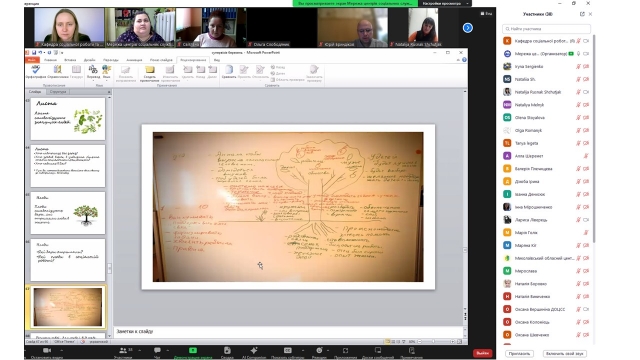Expand arrow next to Reactions toolbar button

(328, 350)
